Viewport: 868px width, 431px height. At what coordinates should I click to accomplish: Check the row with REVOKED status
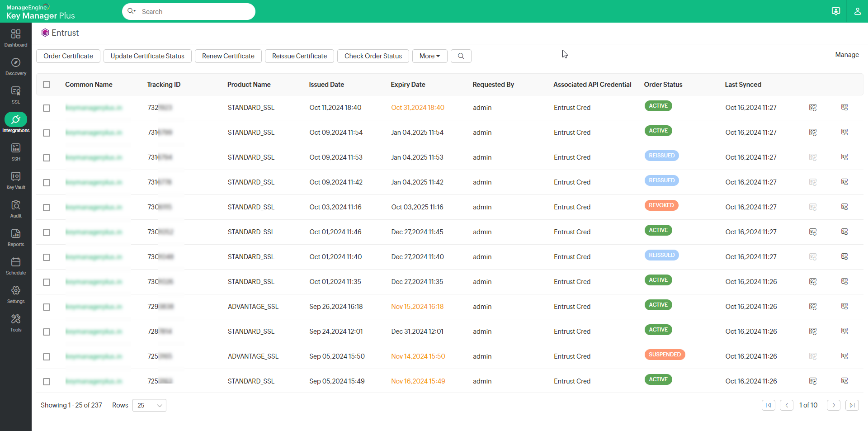click(47, 208)
